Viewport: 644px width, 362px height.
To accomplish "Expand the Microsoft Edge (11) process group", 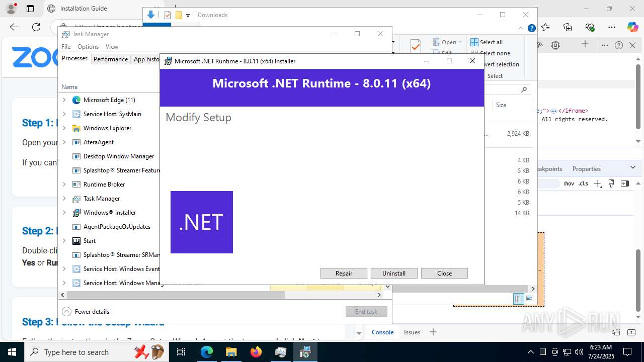I will click(x=64, y=100).
